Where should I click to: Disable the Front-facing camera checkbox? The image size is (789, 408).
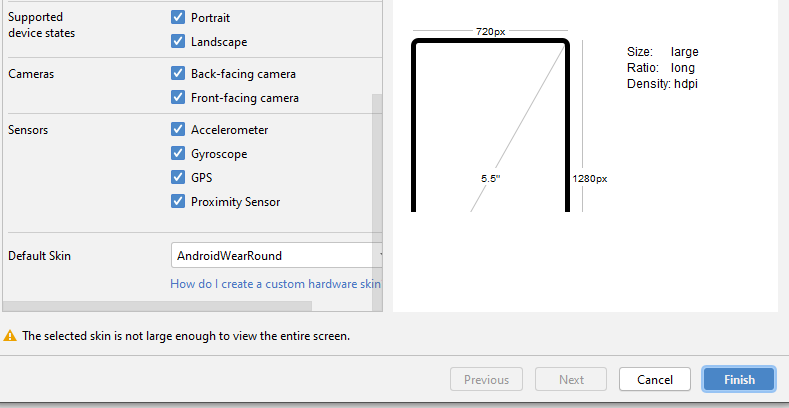178,97
